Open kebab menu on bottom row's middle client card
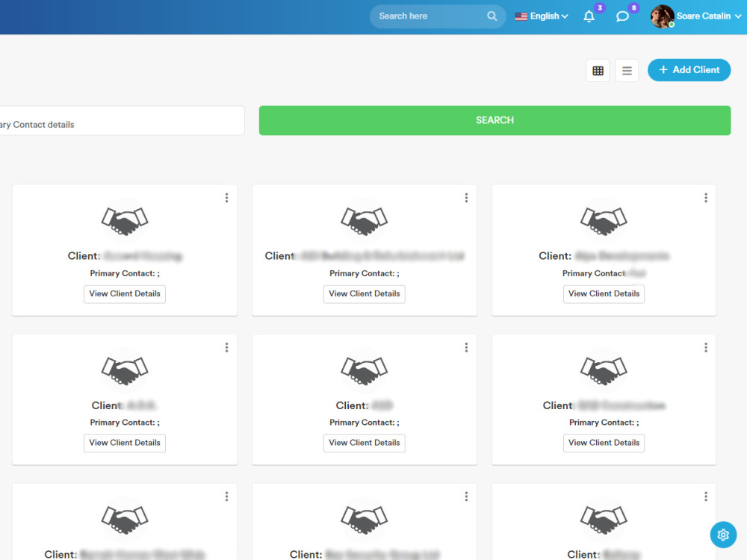747x560 pixels. click(x=466, y=497)
